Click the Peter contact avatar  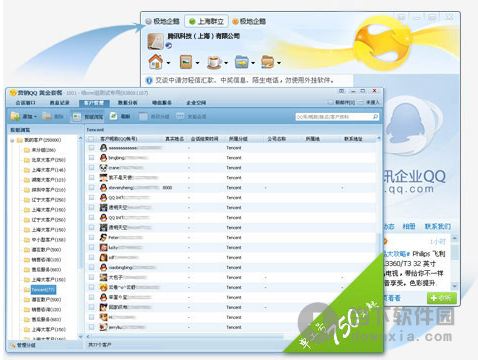pyautogui.click(x=103, y=238)
